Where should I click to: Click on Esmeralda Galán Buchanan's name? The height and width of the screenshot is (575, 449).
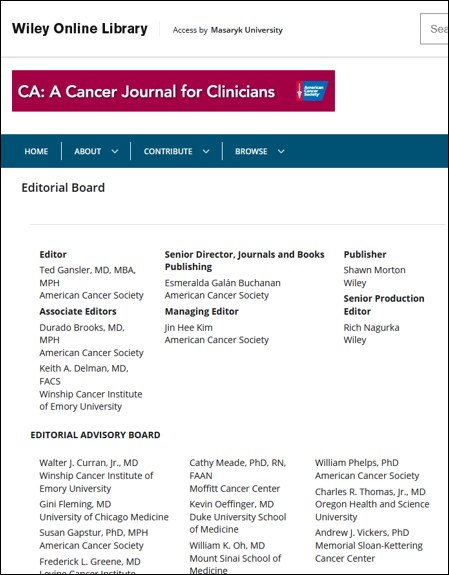coord(223,283)
